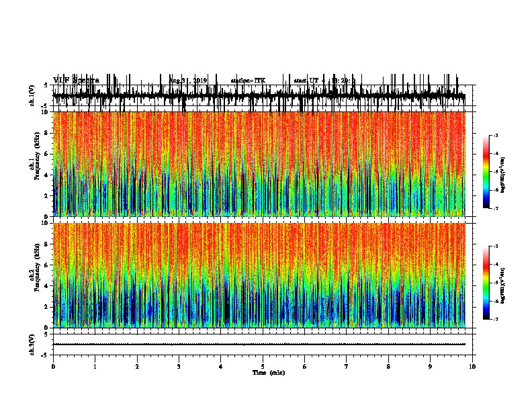
Task: Click the time axis tick label '7'
Action: (347, 367)
